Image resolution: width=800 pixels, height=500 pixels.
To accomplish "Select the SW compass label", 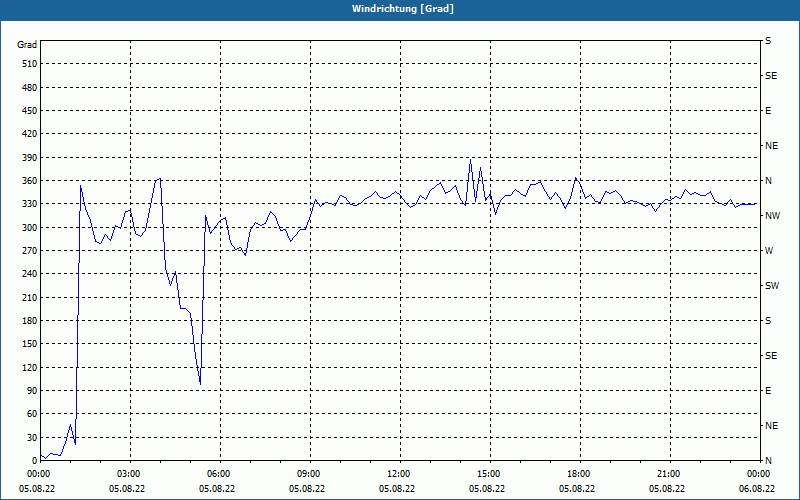I will point(772,286).
